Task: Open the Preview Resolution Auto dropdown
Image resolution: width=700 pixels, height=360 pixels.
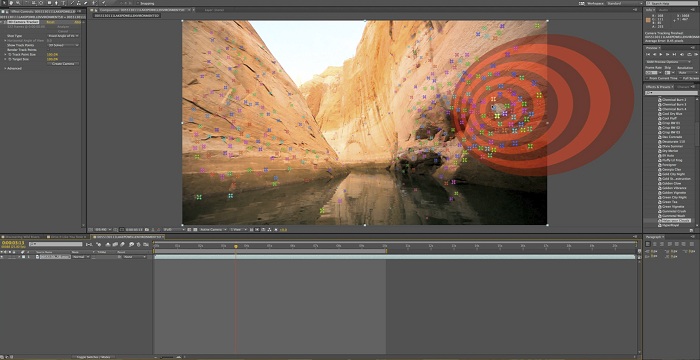Action: point(688,72)
